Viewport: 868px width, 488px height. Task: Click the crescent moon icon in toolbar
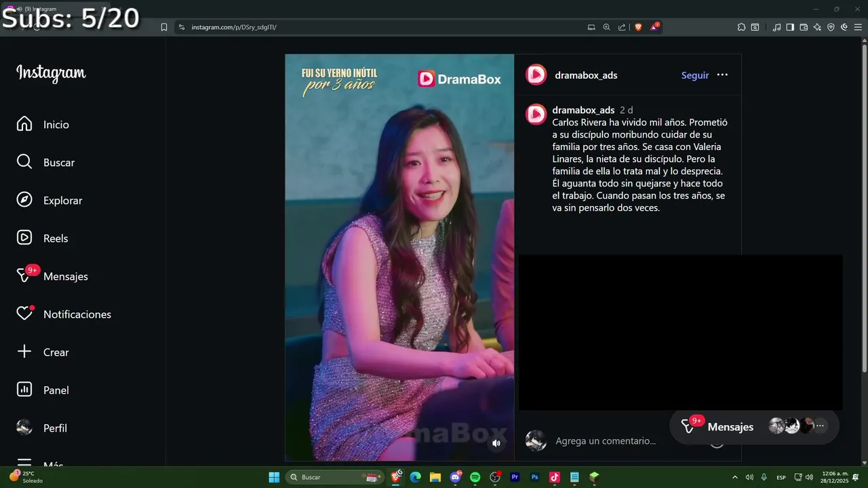844,27
